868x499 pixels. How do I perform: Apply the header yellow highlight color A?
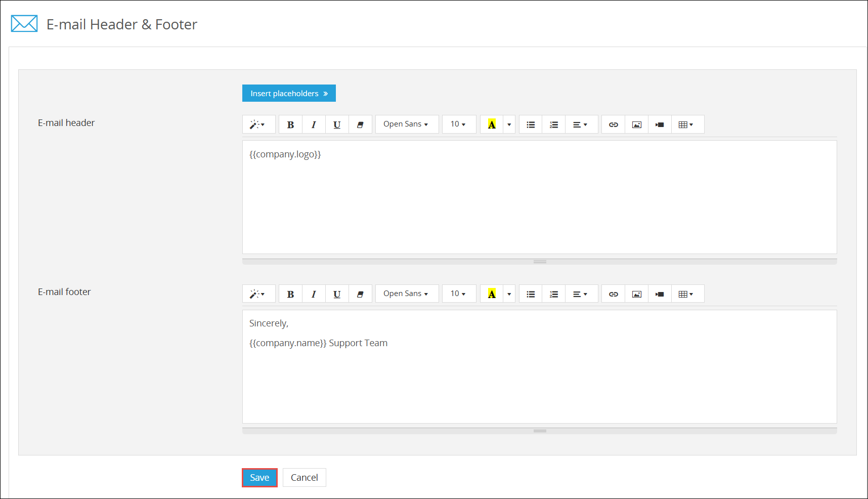click(x=492, y=124)
